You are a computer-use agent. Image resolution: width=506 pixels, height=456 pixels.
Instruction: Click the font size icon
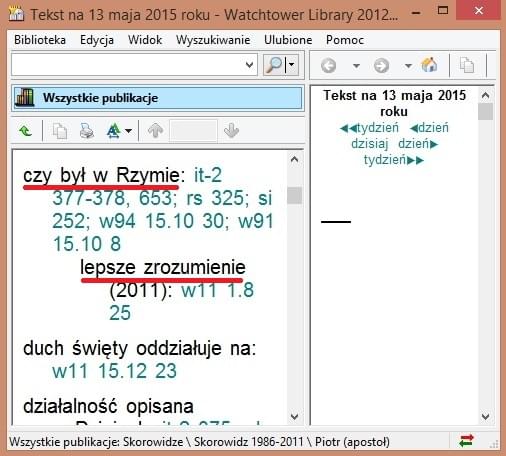(x=114, y=131)
